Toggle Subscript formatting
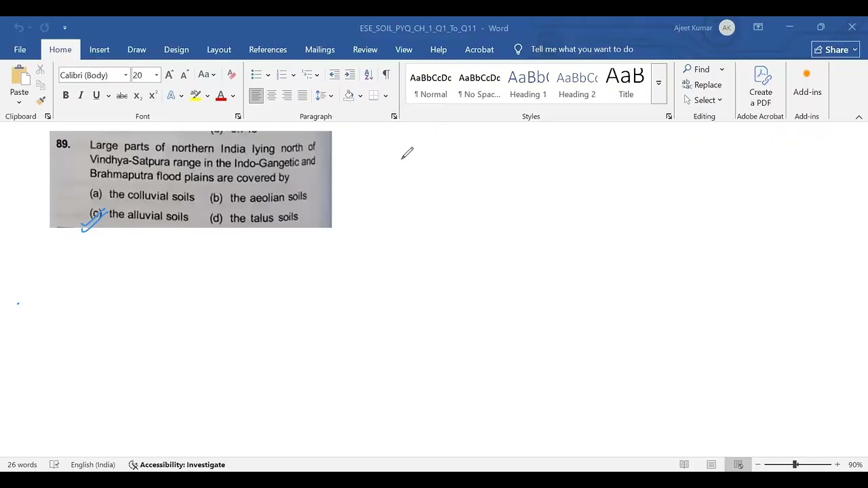The height and width of the screenshot is (488, 868). [x=138, y=96]
